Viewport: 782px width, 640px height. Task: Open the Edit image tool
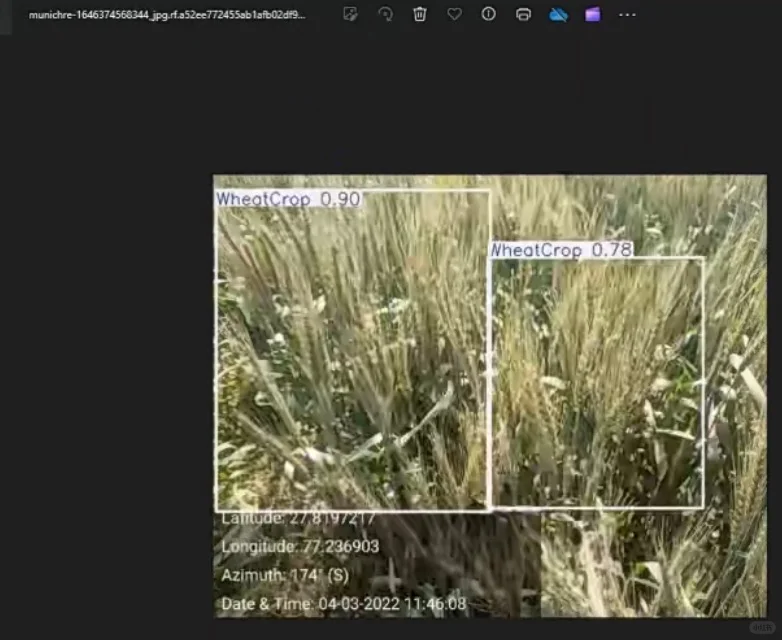tap(351, 14)
